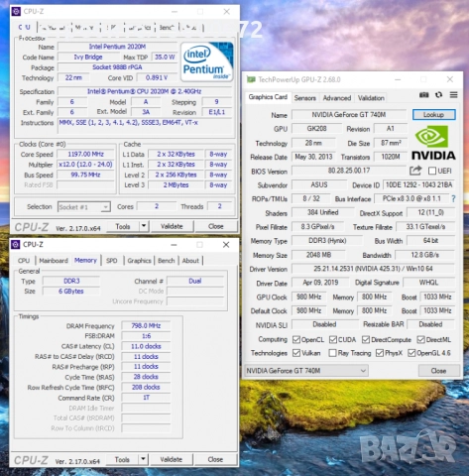
Task: Switch to the Sensors tab in GPU-Z
Action: tap(305, 98)
